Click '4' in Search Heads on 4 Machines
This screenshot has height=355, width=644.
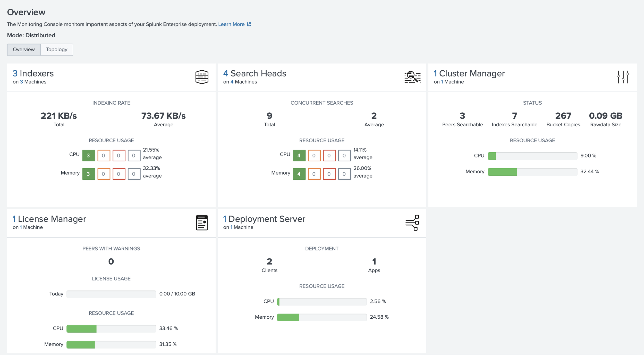click(x=232, y=82)
